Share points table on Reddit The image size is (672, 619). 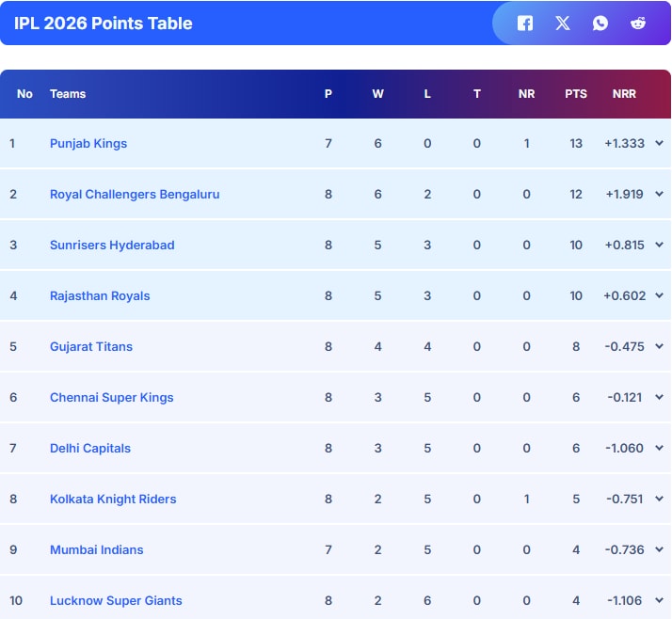(x=638, y=24)
